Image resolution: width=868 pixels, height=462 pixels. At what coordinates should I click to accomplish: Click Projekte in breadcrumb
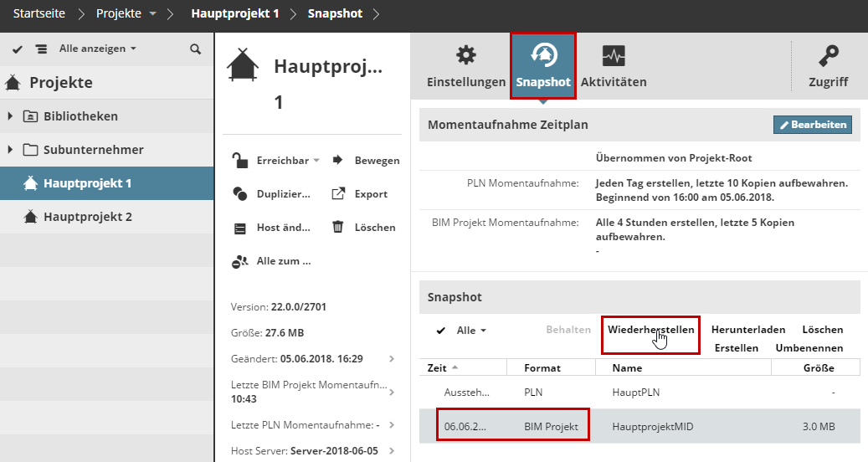[119, 13]
